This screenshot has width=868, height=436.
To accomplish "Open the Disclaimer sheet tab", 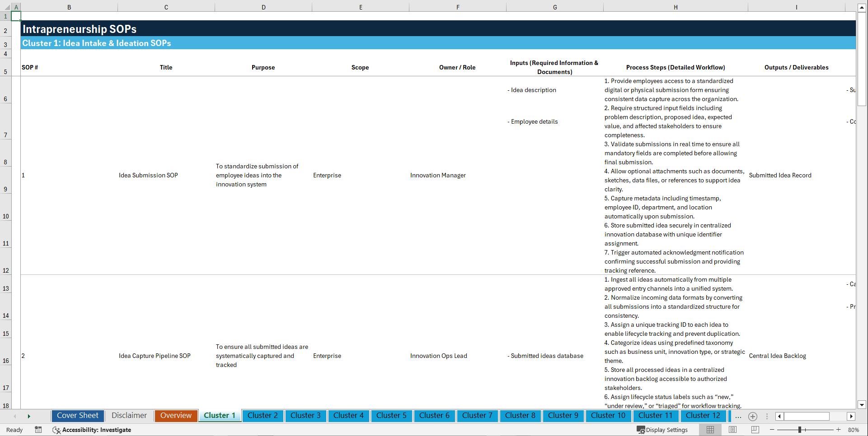I will click(129, 416).
